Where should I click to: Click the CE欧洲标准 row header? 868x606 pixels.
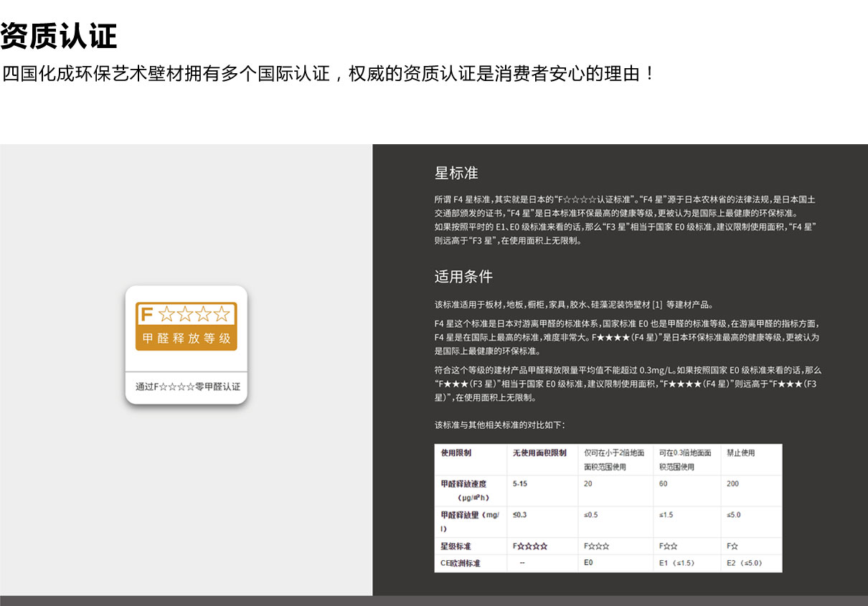(461, 563)
